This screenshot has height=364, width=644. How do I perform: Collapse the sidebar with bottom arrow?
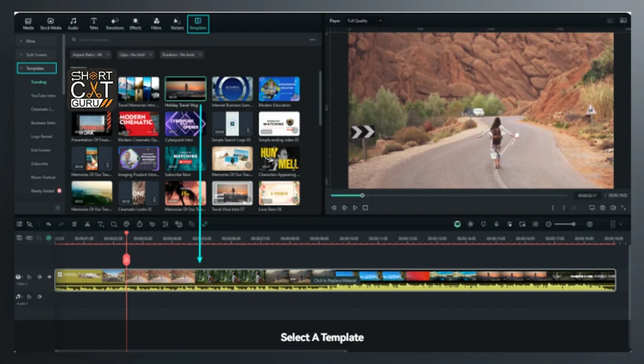coord(57,208)
